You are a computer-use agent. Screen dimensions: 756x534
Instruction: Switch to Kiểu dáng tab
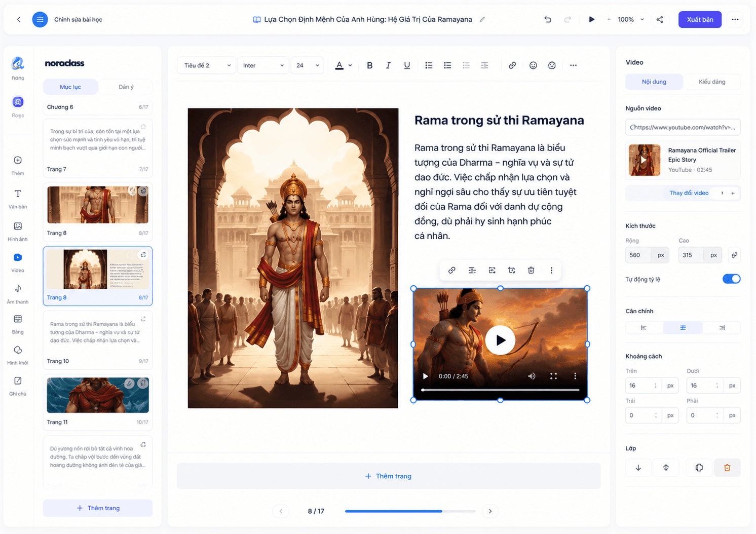click(x=712, y=82)
